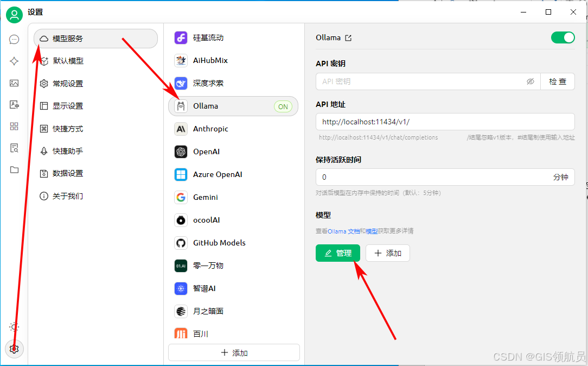The height and width of the screenshot is (366, 588).
Task: Select the ocoolAI provider icon
Action: click(x=181, y=220)
